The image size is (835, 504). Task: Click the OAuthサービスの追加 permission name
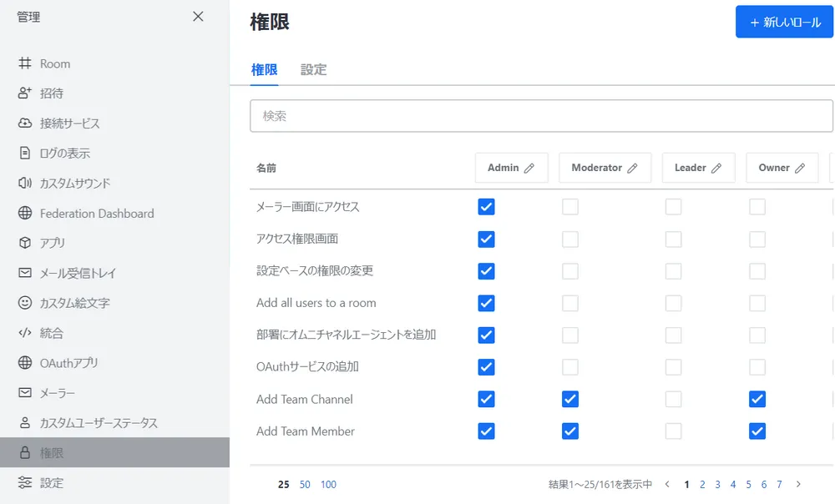pyautogui.click(x=307, y=366)
